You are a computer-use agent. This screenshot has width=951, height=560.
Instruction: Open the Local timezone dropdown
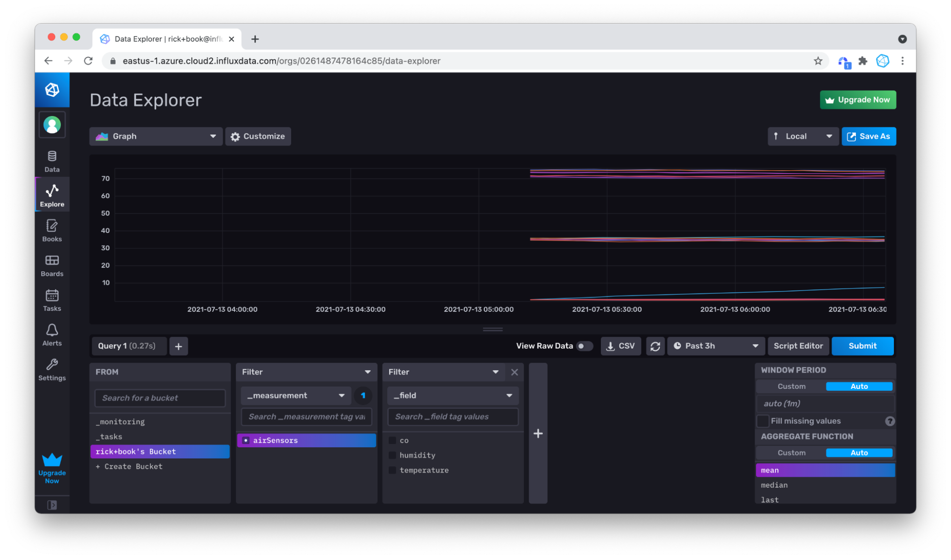tap(803, 136)
